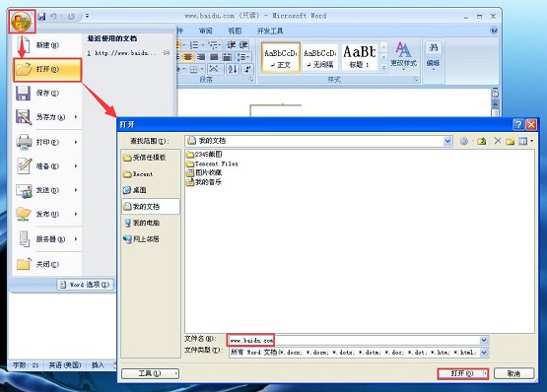Select 我的文档 in the places bar
Image resolution: width=547 pixels, height=392 pixels.
[x=151, y=207]
